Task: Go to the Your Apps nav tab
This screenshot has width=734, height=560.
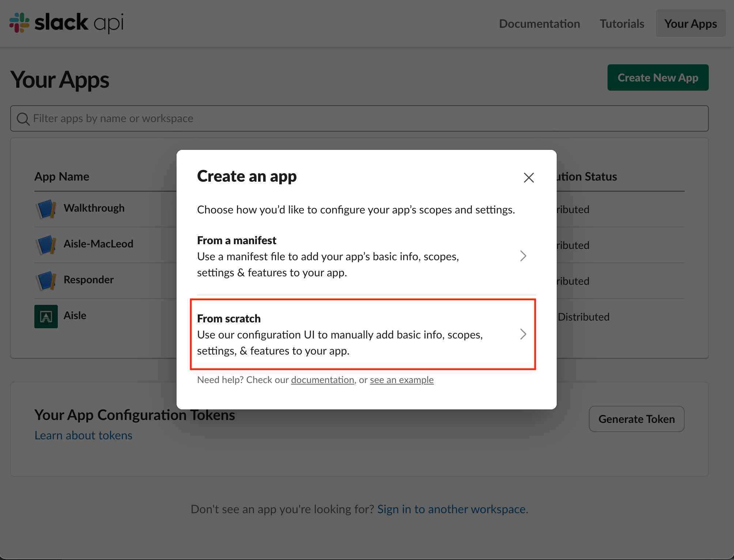Action: coord(690,24)
